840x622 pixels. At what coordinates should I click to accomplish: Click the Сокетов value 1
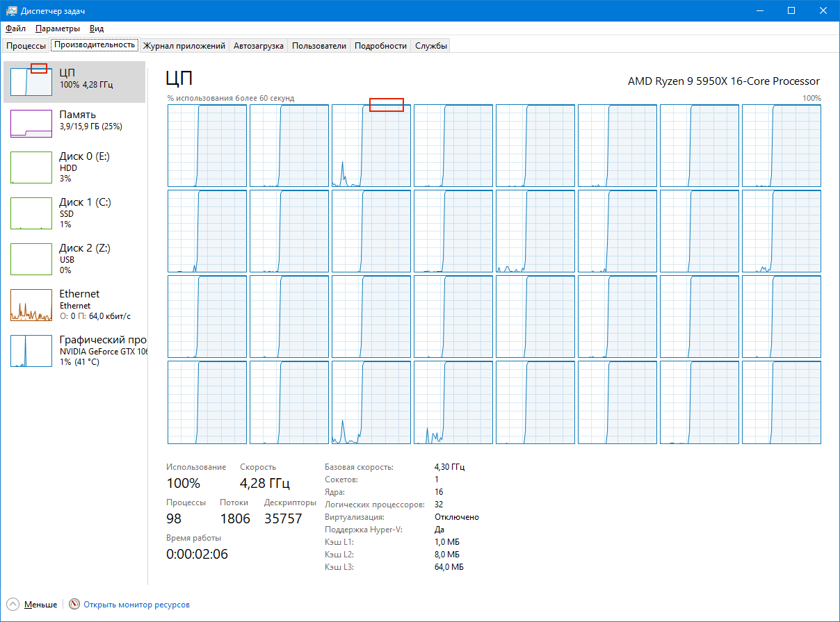coord(437,480)
